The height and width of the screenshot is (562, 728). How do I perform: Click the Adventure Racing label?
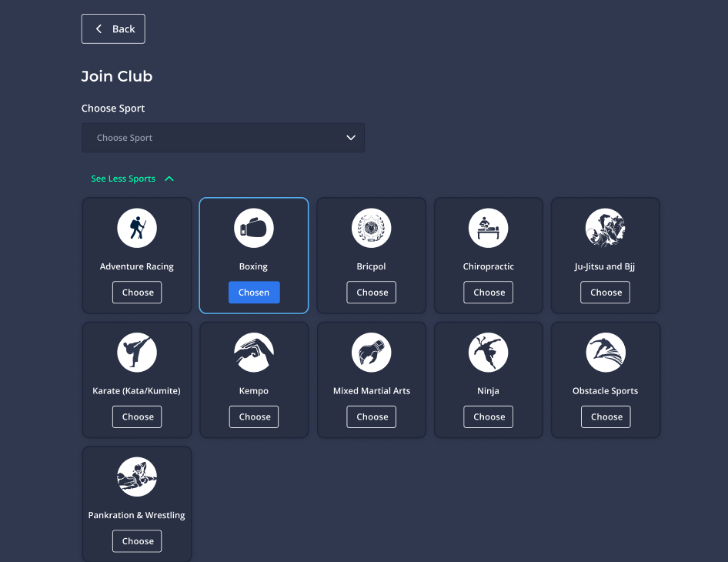(137, 266)
